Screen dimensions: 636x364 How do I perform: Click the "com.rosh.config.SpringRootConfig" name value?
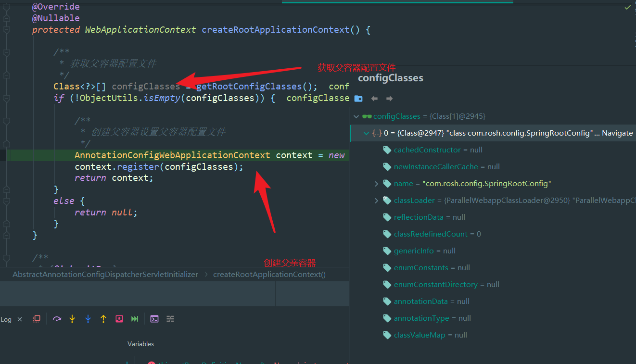tap(486, 184)
